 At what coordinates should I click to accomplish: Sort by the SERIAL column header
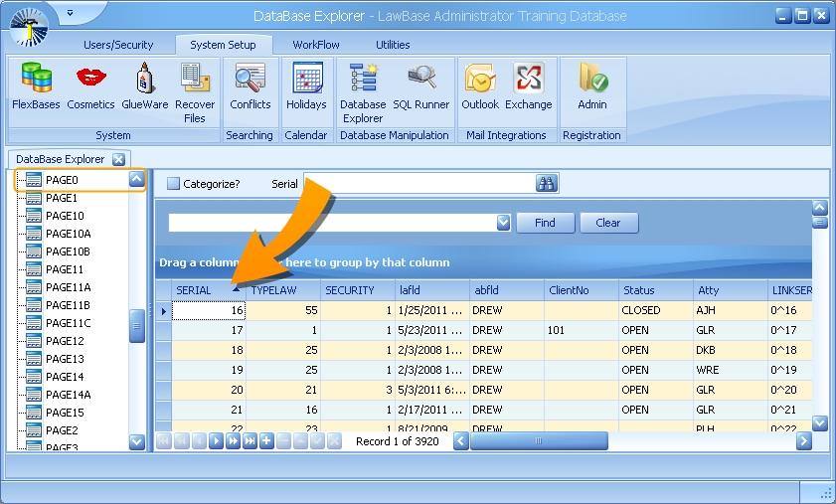(x=208, y=290)
